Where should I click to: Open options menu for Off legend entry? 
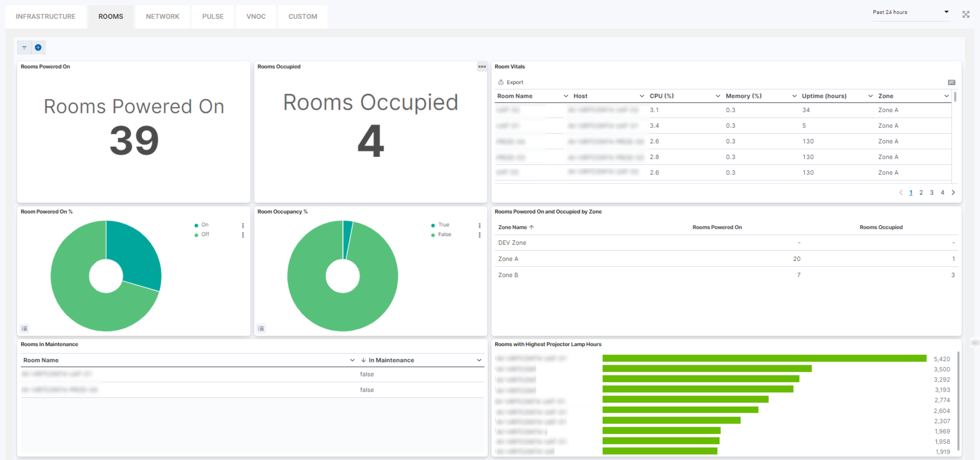pos(243,235)
